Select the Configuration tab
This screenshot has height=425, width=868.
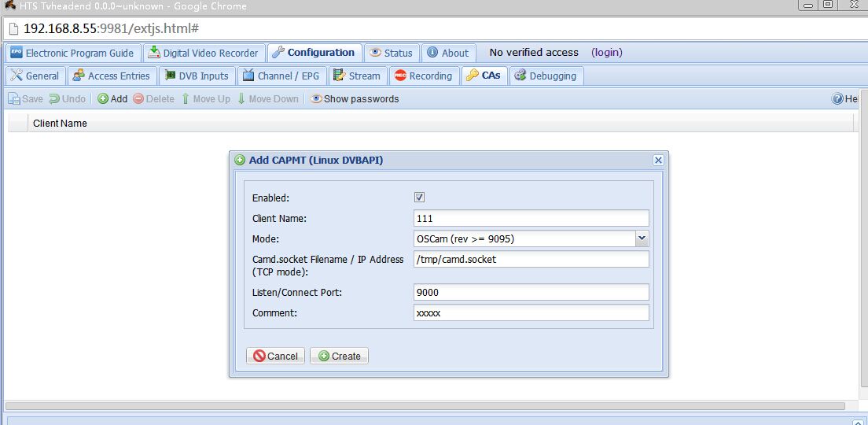[x=314, y=54]
